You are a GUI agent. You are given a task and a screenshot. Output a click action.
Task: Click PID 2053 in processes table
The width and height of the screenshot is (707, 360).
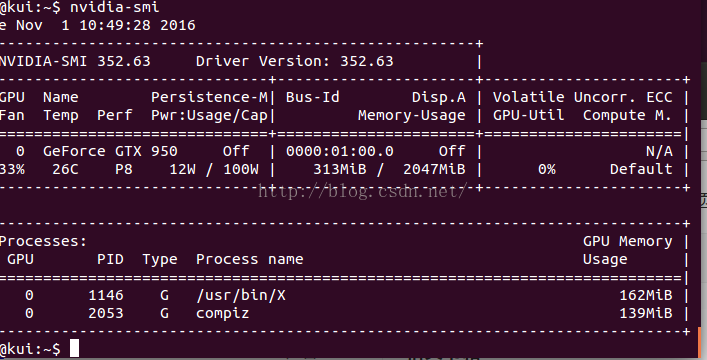[x=106, y=314]
